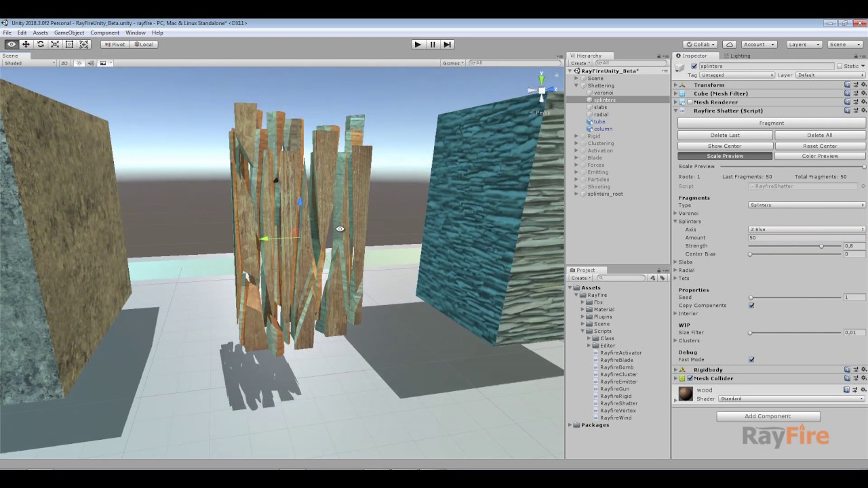This screenshot has width=868, height=488.
Task: Click the scene orientation gizmo
Action: pyautogui.click(x=541, y=90)
